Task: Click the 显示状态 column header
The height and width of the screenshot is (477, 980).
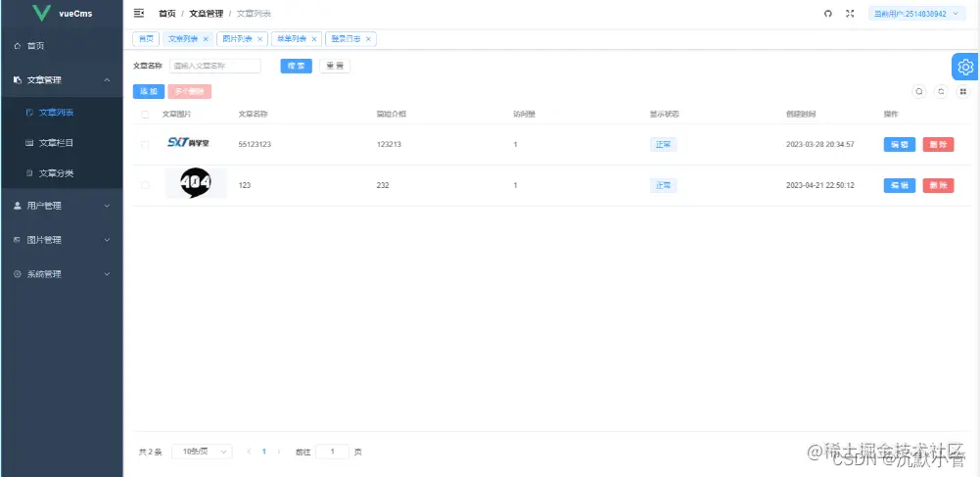Action: coord(665,115)
